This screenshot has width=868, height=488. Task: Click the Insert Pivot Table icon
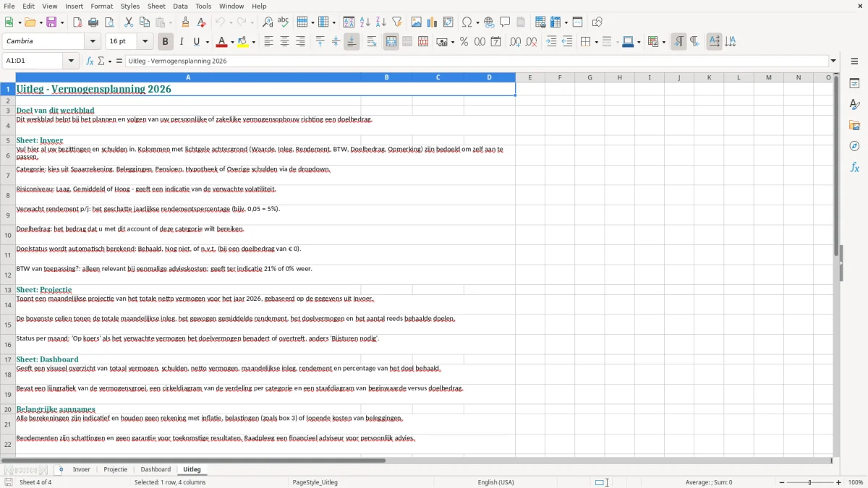pyautogui.click(x=448, y=22)
